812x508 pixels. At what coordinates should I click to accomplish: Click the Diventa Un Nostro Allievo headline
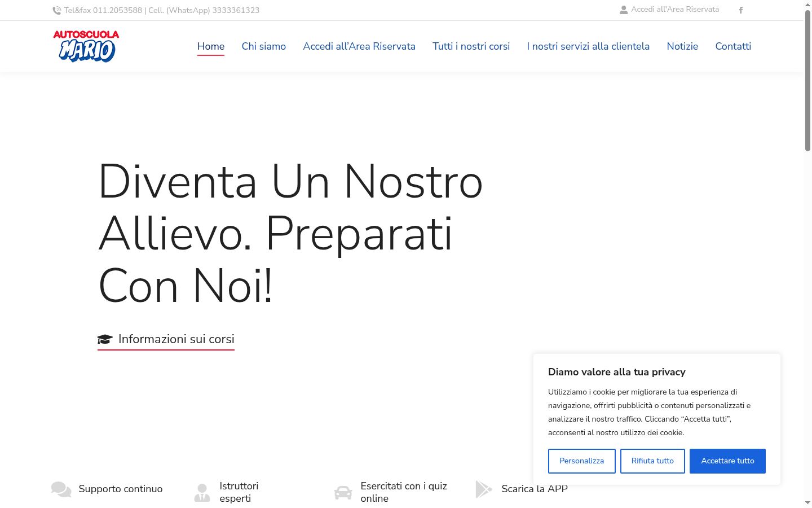(290, 234)
